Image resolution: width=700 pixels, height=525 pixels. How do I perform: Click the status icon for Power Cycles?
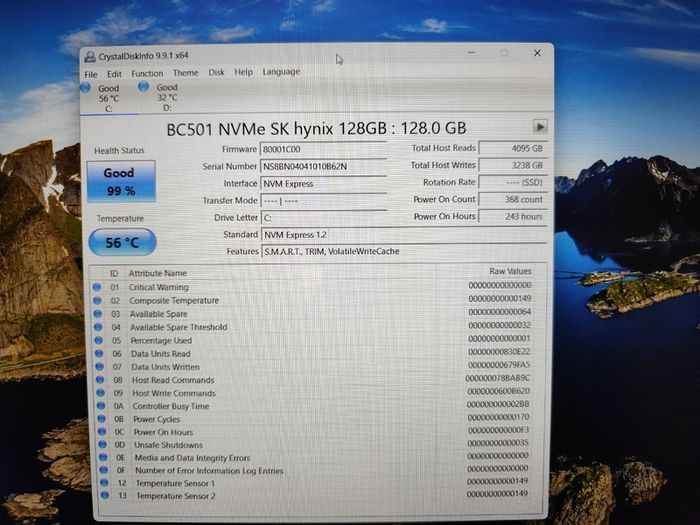click(x=101, y=419)
